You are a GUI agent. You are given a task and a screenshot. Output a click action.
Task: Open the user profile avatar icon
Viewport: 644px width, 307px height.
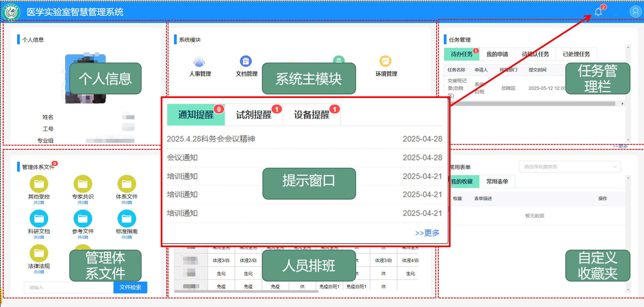pos(635,12)
